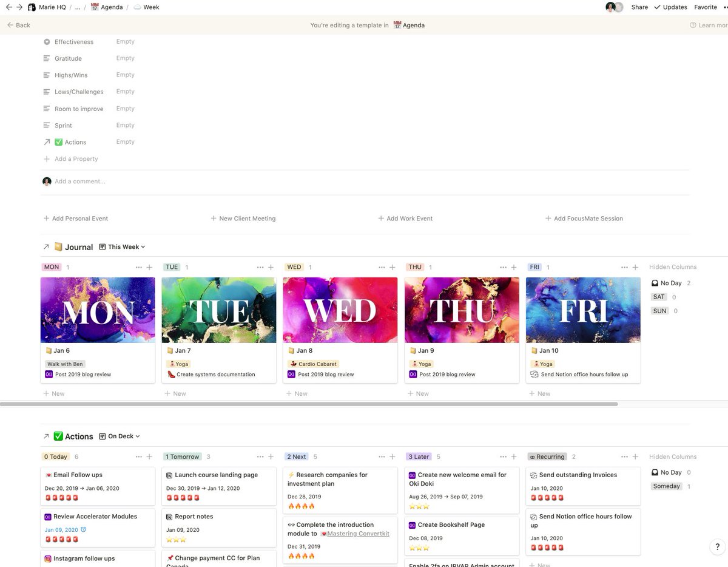The width and height of the screenshot is (728, 567).
Task: Open the 0 Today column options menu
Action: tap(139, 457)
